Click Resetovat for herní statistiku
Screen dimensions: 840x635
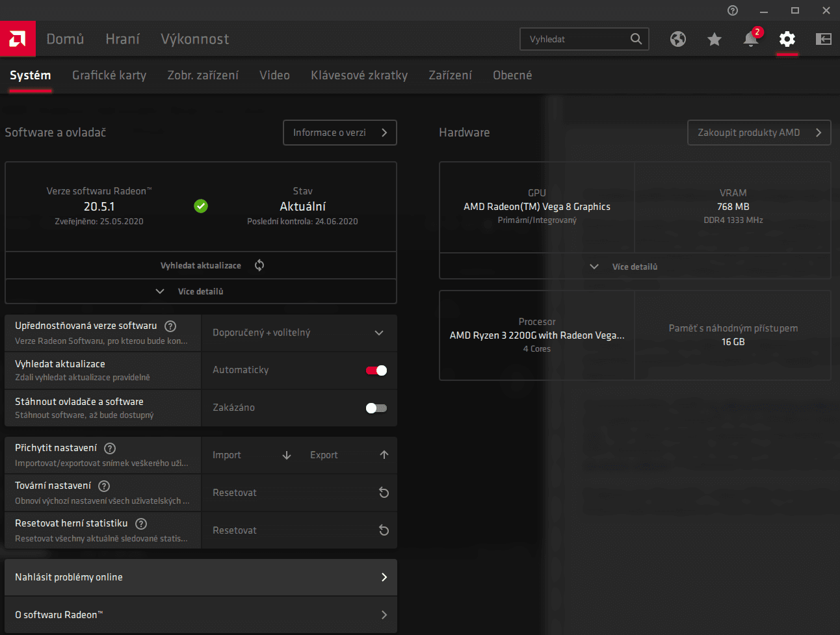click(x=299, y=530)
